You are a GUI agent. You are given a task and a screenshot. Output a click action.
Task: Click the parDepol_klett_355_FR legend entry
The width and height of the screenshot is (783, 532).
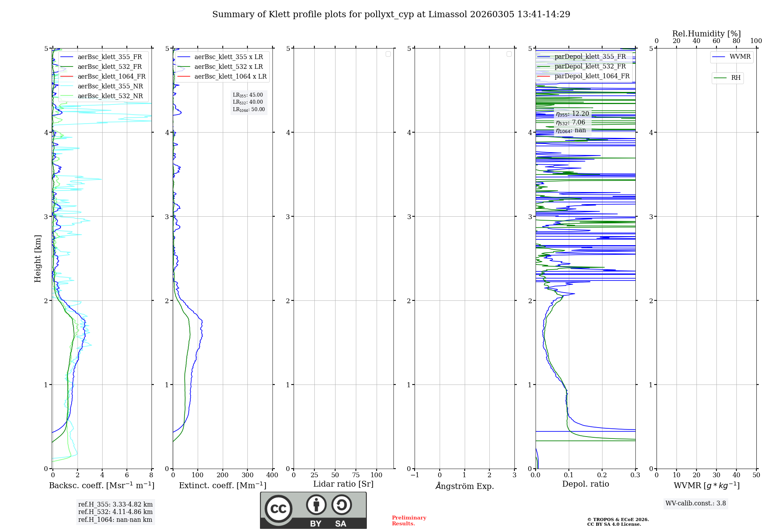pos(590,57)
